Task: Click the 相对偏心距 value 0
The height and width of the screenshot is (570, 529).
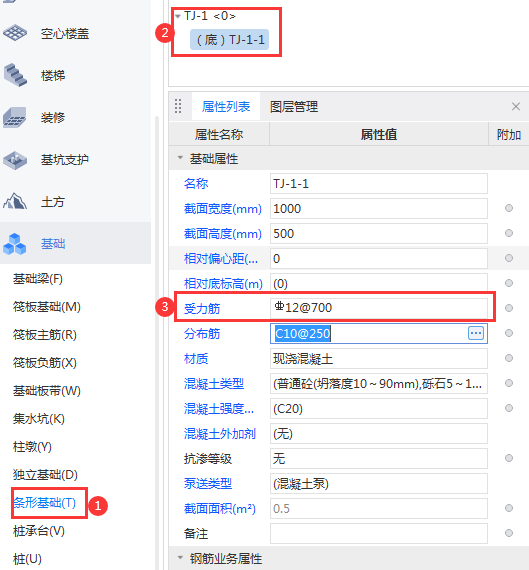Action: tap(378, 258)
